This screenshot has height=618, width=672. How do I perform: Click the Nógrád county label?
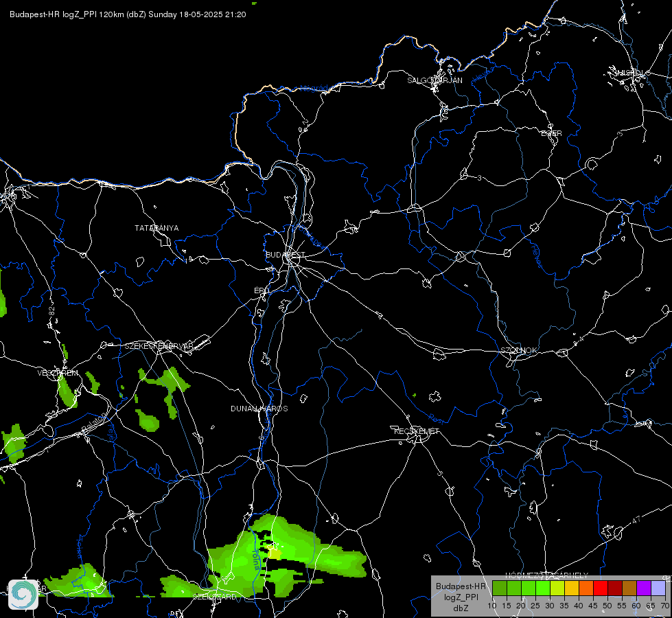point(314,89)
